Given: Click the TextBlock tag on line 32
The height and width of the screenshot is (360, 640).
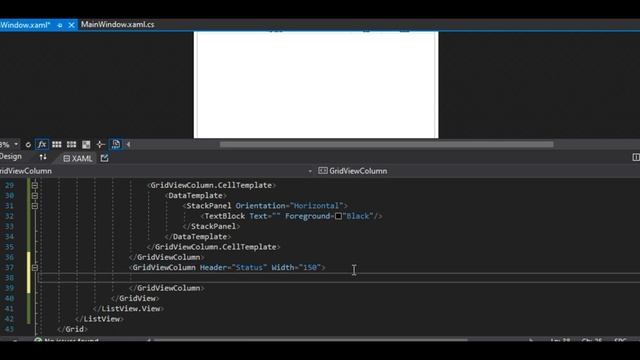Looking at the screenshot, I should tap(224, 216).
